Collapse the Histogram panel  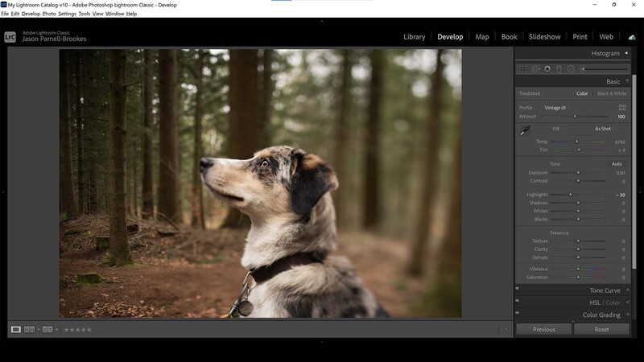[626, 53]
